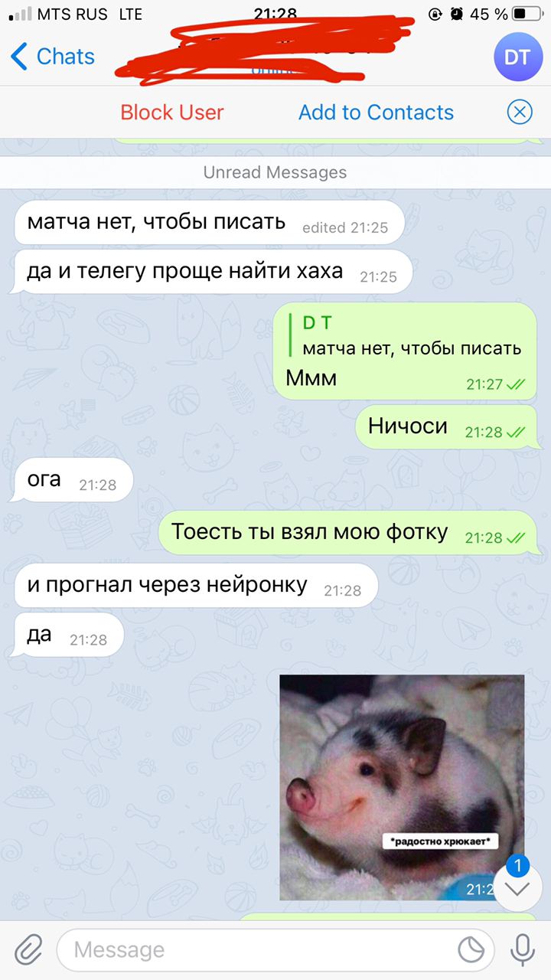Viewport: 551px width, 980px height.
Task: Tap the battery indicator in status bar
Action: click(x=530, y=14)
